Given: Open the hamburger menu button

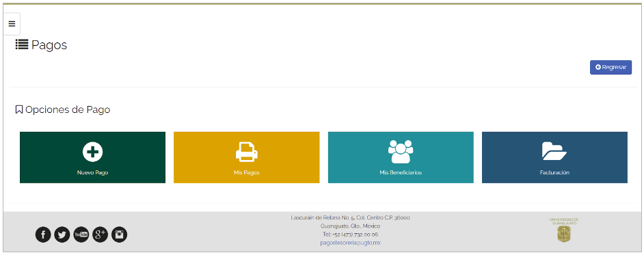Looking at the screenshot, I should pos(12,24).
